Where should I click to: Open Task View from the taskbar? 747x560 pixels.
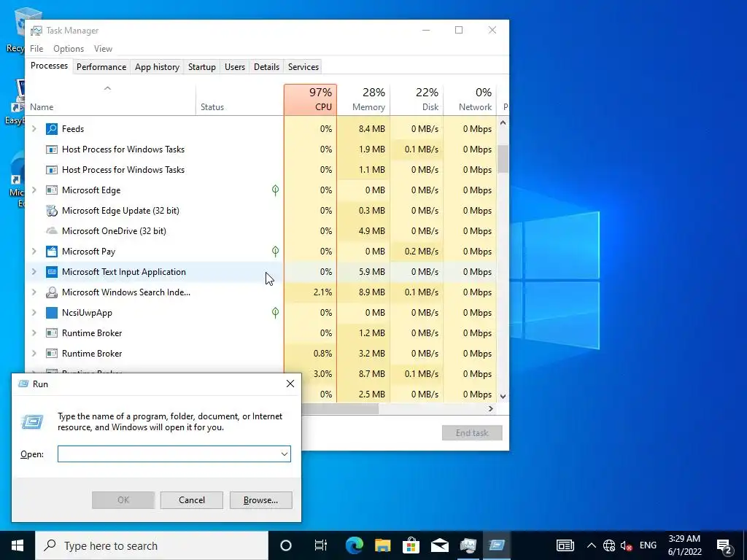click(321, 545)
